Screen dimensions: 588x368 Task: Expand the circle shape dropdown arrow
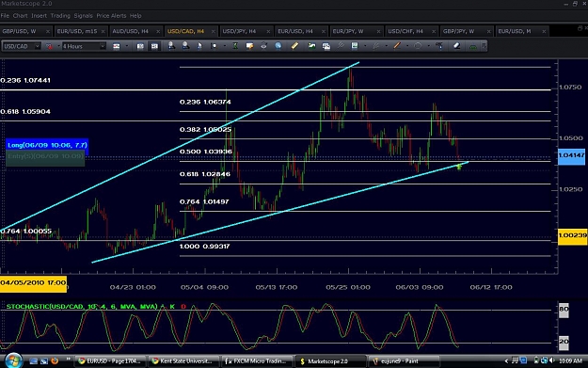[428, 46]
